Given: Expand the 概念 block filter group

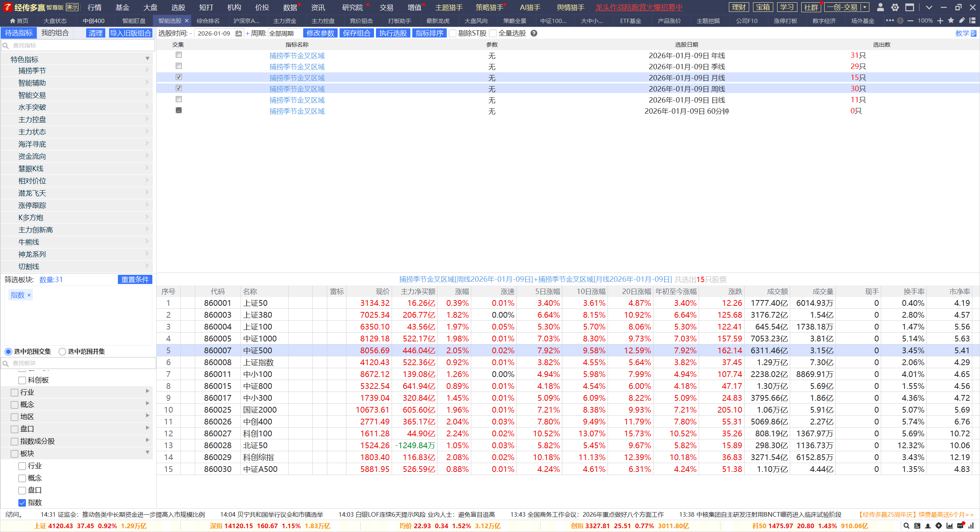Looking at the screenshot, I should (x=147, y=404).
